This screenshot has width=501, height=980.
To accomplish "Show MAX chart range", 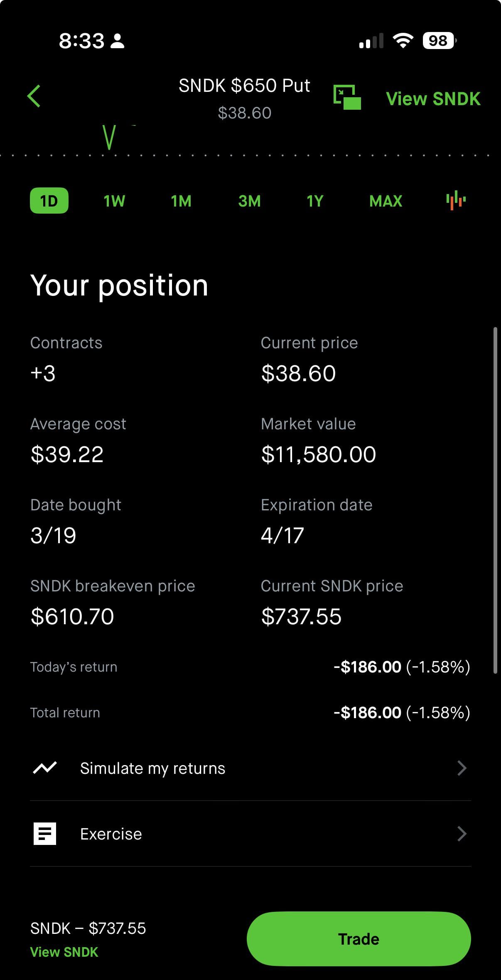I will (x=386, y=201).
